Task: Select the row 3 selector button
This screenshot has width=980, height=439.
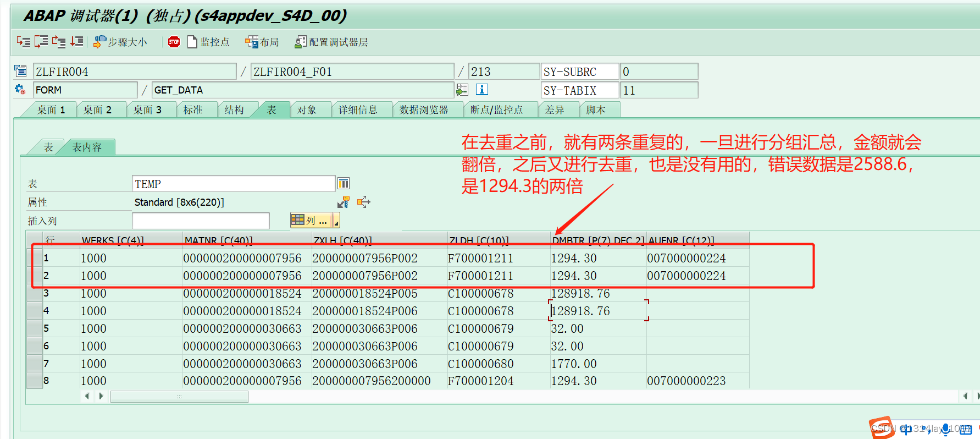Action: (35, 293)
